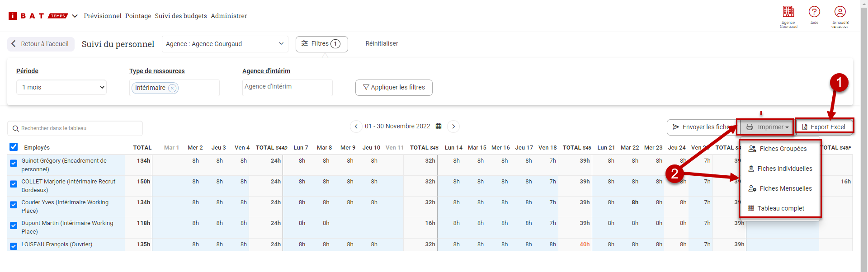Uncheck the Dupont Martin row checkbox

14,225
